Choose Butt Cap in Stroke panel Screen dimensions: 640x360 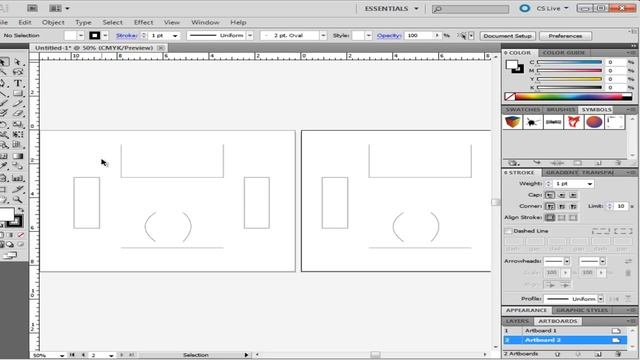click(x=550, y=195)
